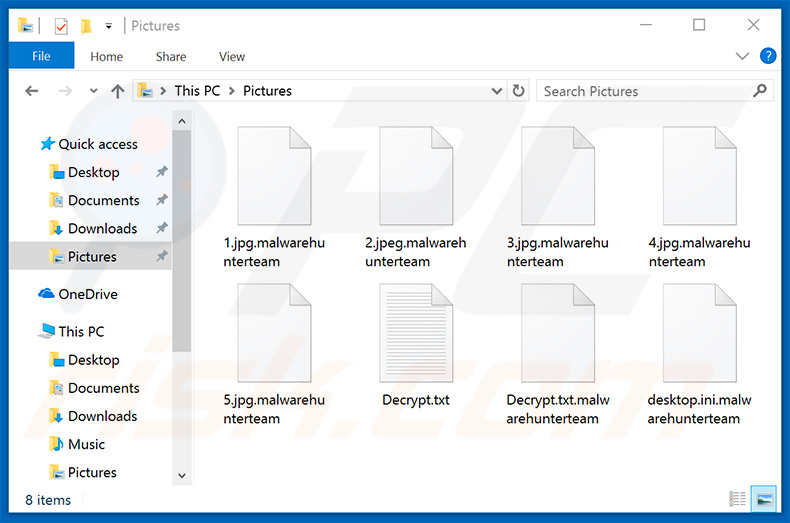Open Downloads under This PC

click(93, 416)
